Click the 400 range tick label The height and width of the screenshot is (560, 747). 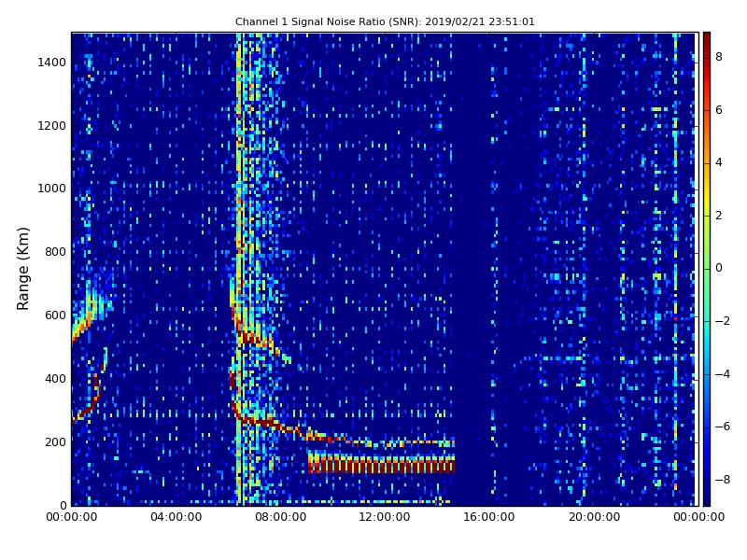[x=55, y=379]
